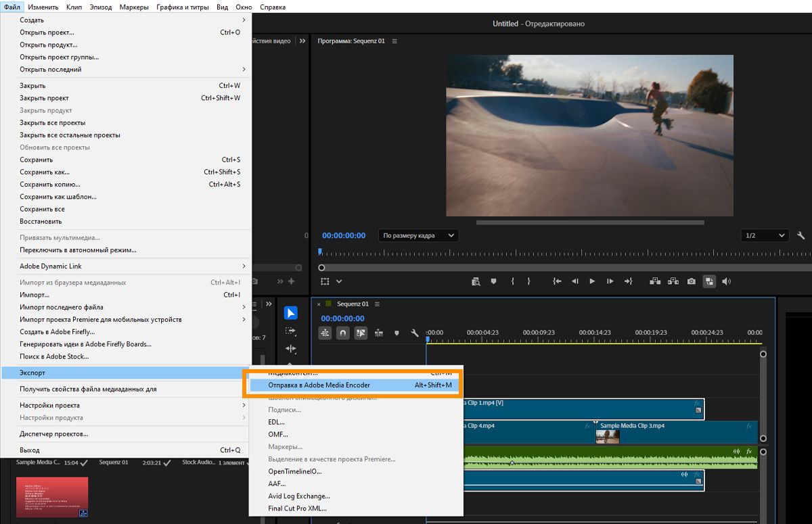The width and height of the screenshot is (812, 524).
Task: Click Program monitor scrub bar handle
Action: coord(321,268)
